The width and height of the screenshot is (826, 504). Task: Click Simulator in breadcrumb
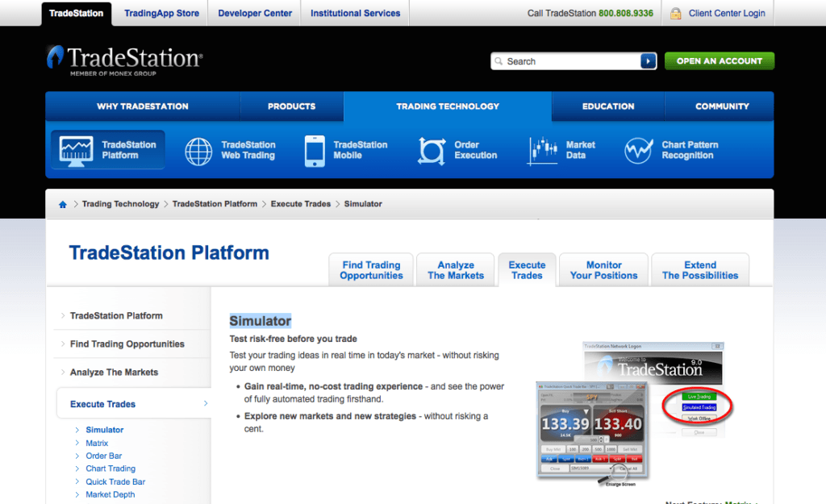point(363,204)
